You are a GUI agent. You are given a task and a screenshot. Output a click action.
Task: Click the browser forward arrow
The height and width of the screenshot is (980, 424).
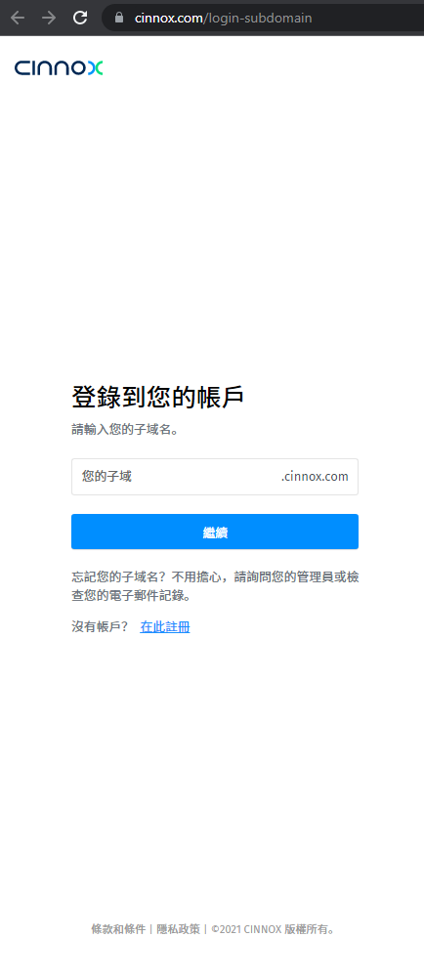pyautogui.click(x=48, y=18)
